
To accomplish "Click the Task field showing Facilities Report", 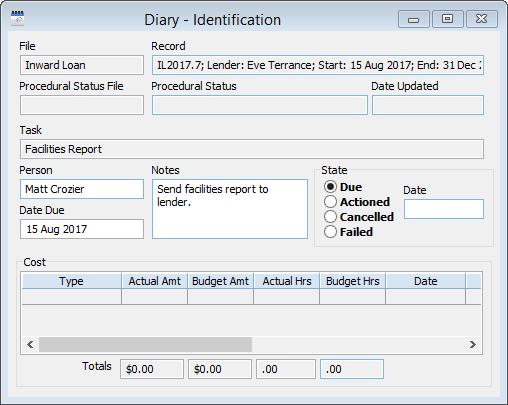I will point(252,149).
